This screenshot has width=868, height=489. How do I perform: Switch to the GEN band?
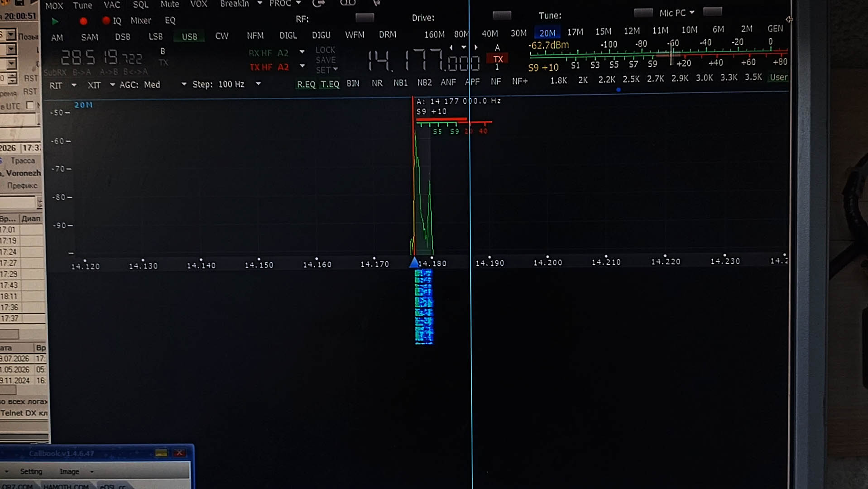pyautogui.click(x=775, y=29)
